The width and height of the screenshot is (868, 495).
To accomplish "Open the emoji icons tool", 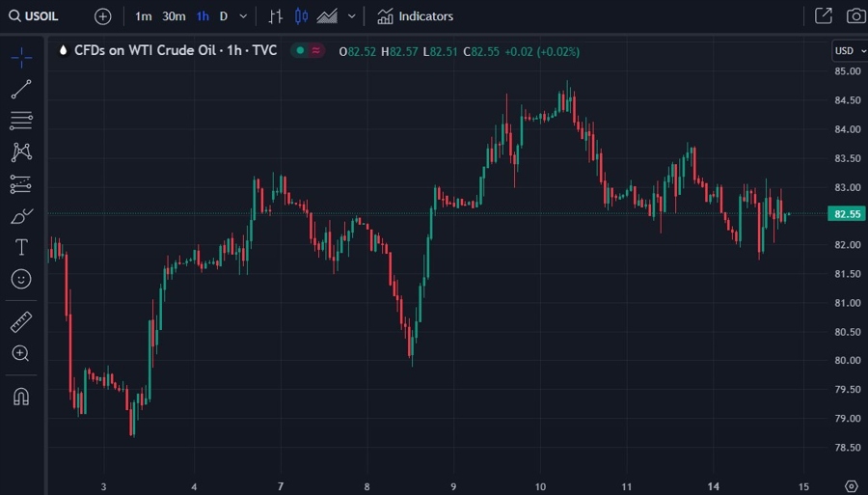I will [x=21, y=279].
